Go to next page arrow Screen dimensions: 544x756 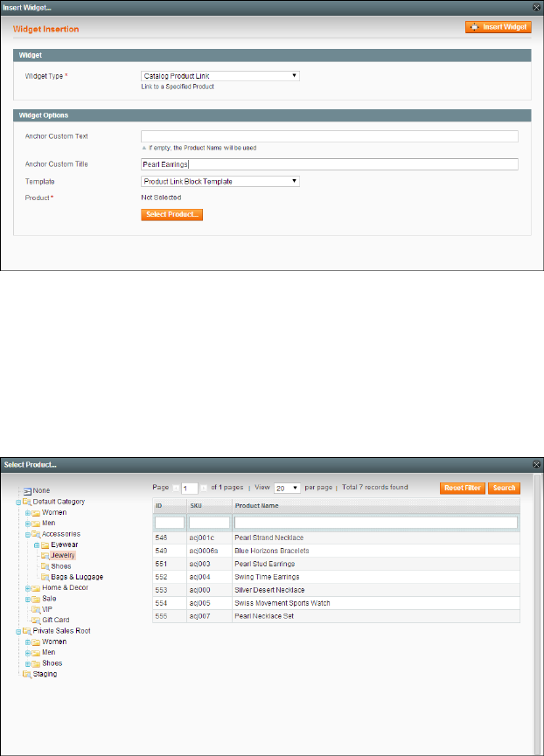(204, 489)
